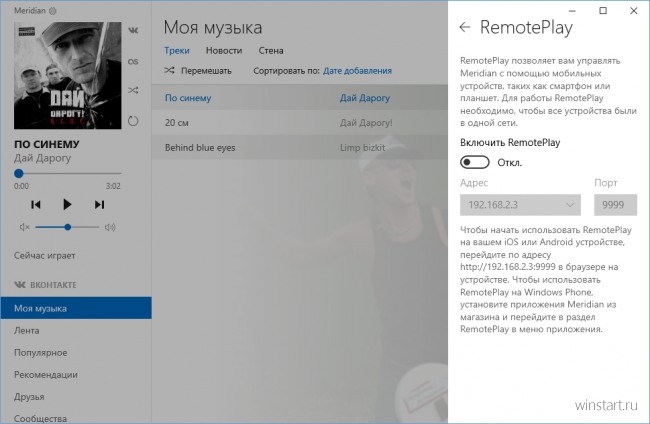Close the Meridian window
Screen dimensions: 650x424
click(x=634, y=11)
